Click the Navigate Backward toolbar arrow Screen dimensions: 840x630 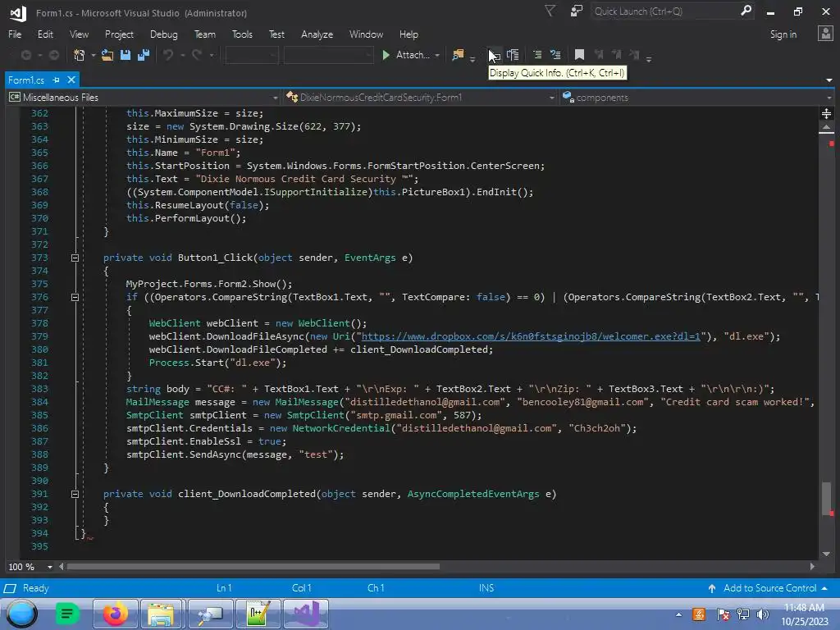[x=25, y=55]
